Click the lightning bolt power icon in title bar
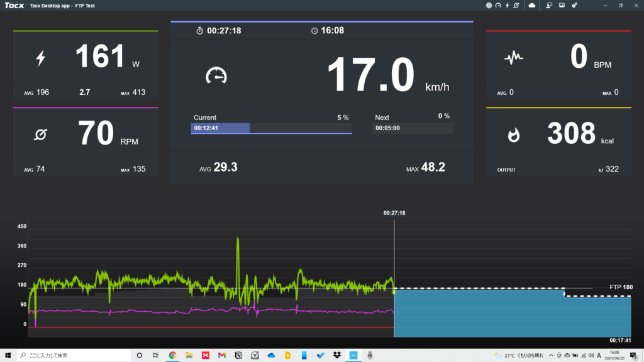644x362 pixels. pyautogui.click(x=507, y=5)
